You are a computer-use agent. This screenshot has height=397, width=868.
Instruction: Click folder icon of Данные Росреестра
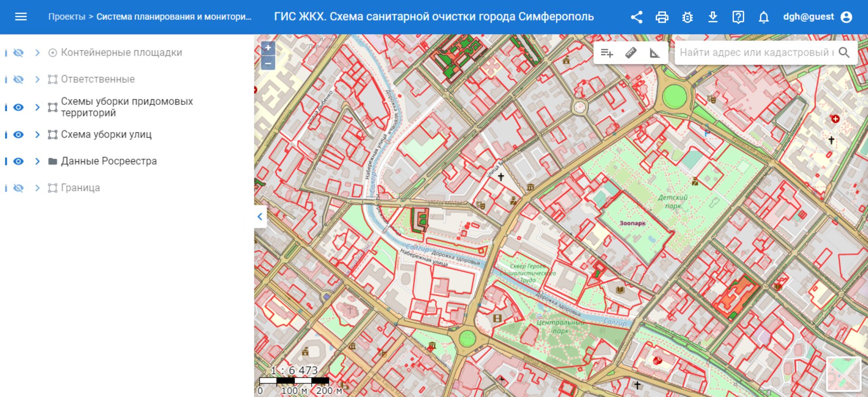click(x=52, y=161)
